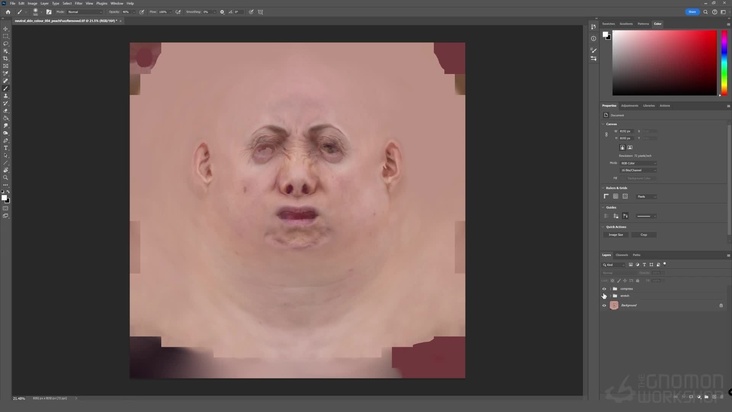Toggle rulers in Rulers & Grids
The height and width of the screenshot is (412, 732).
[606, 196]
